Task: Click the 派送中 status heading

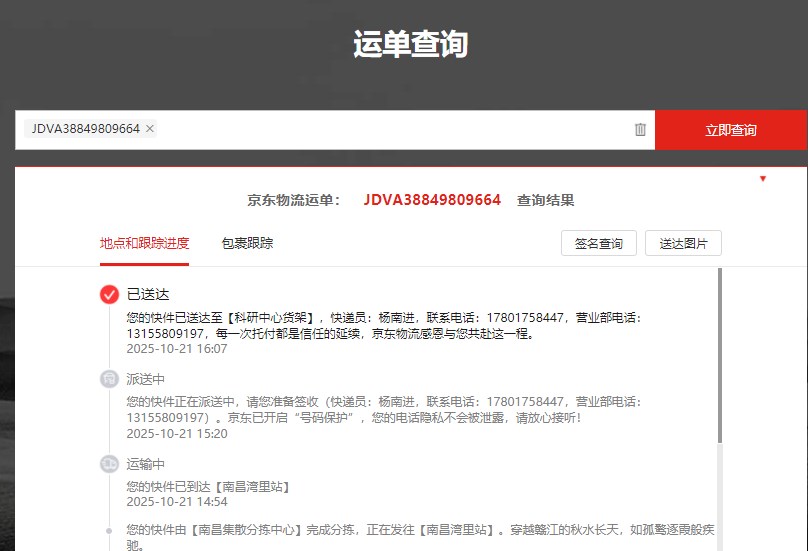Action: pyautogui.click(x=146, y=379)
